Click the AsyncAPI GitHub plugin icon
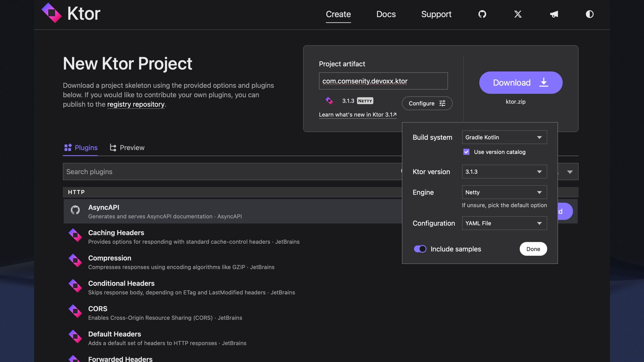The height and width of the screenshot is (362, 644). pos(75,210)
